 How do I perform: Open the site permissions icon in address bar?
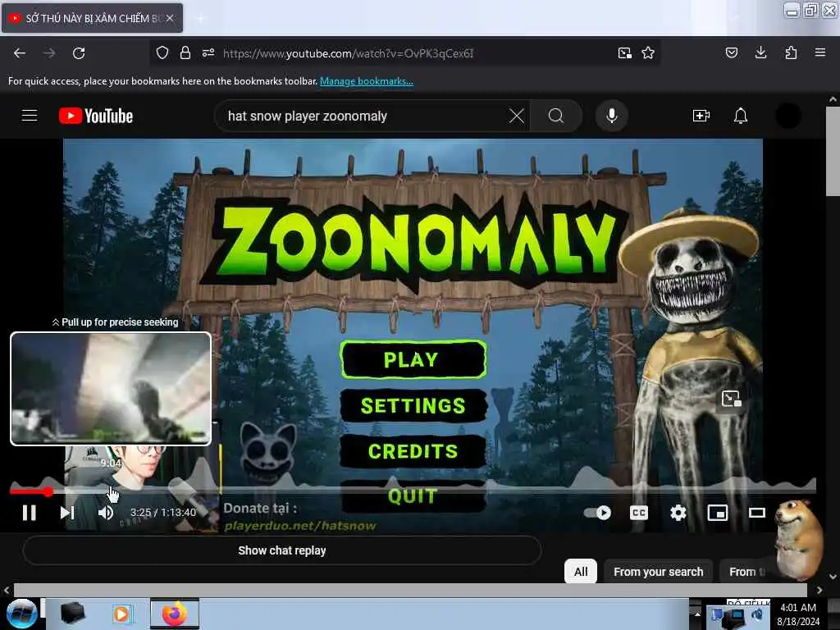coord(208,52)
